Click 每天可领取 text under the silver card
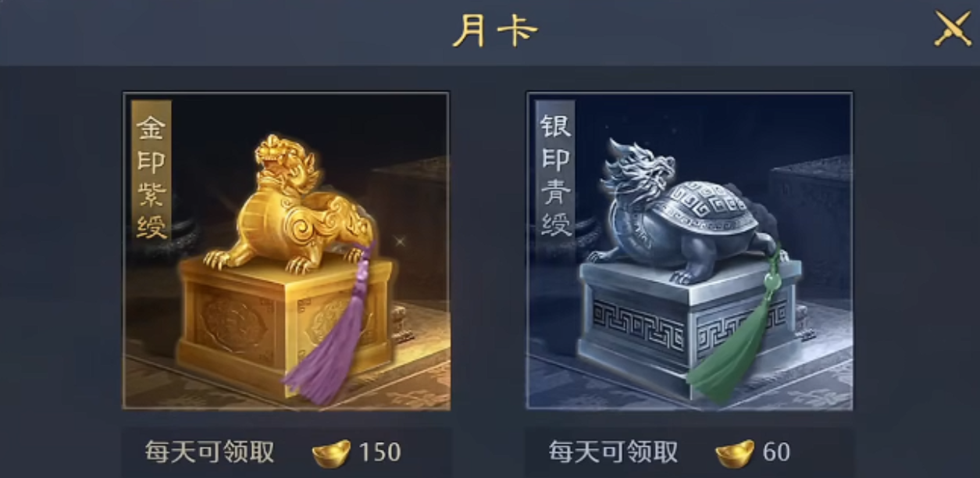 tap(613, 452)
